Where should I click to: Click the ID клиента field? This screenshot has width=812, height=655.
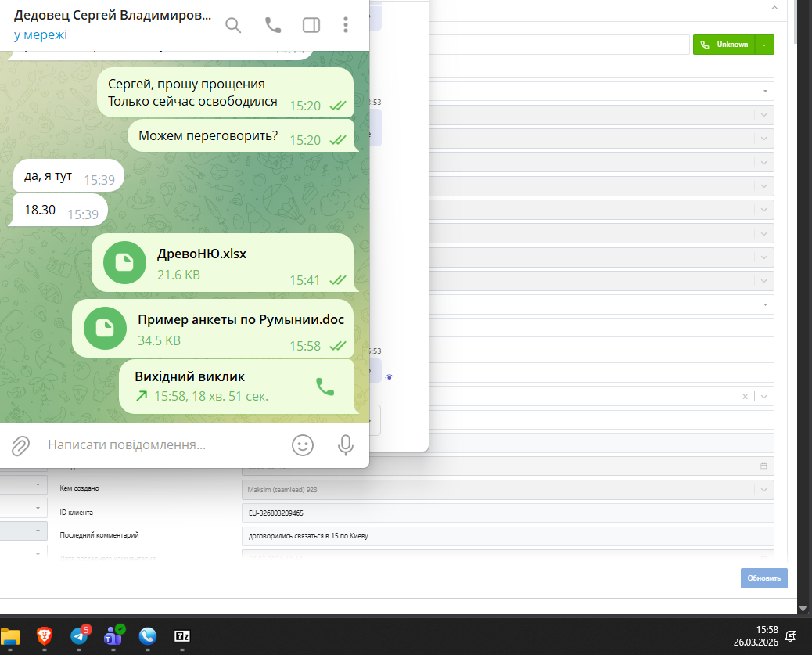point(508,513)
